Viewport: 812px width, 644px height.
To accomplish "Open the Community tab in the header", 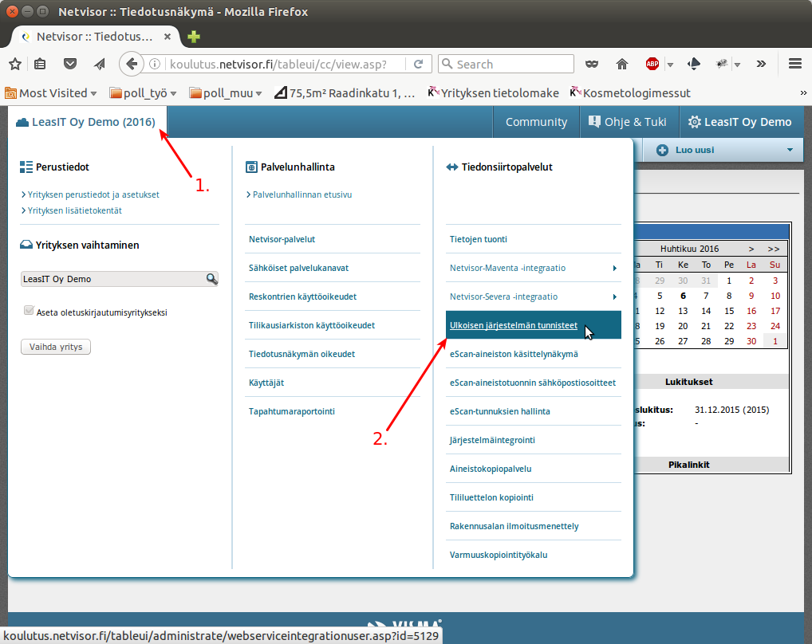I will pos(536,122).
